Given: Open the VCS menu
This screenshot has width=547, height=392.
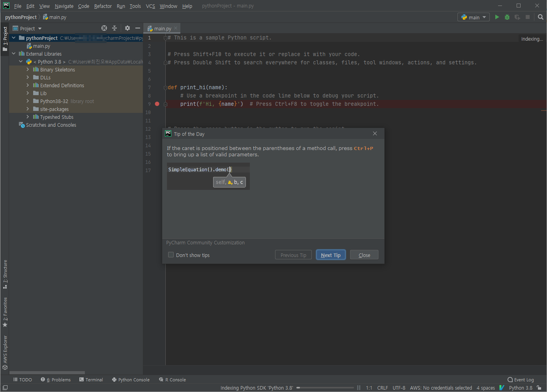Looking at the screenshot, I should coord(150,6).
